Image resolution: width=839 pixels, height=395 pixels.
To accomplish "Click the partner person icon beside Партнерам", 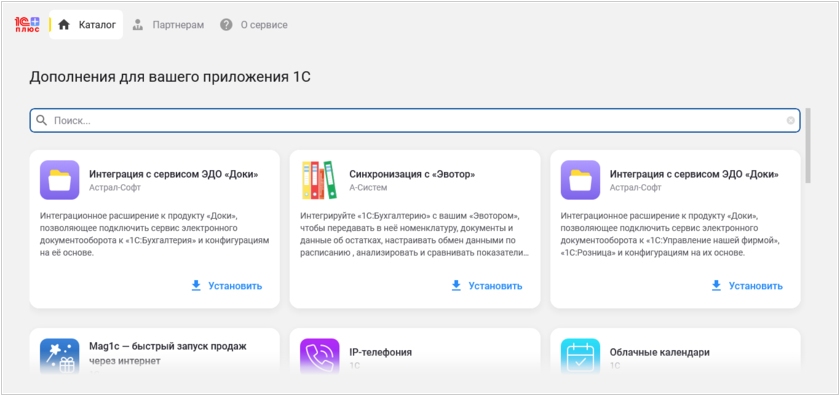I will coord(138,25).
